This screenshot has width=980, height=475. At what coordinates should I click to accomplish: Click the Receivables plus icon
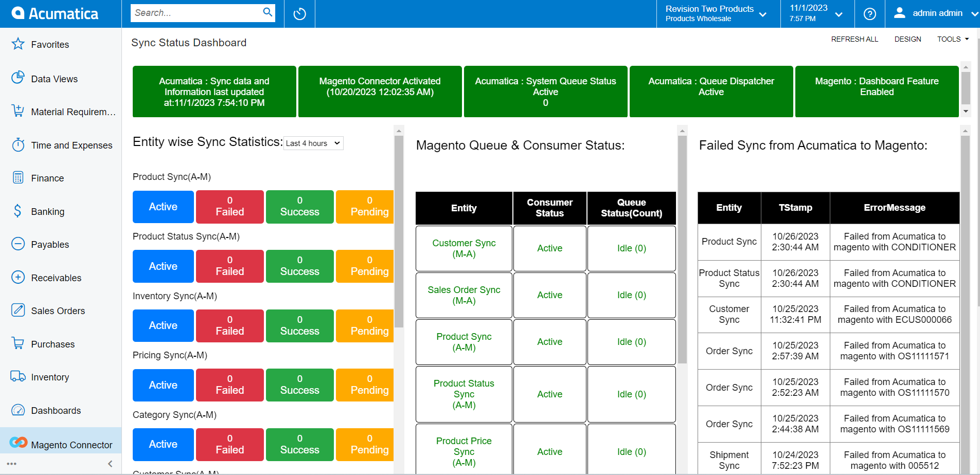click(18, 278)
